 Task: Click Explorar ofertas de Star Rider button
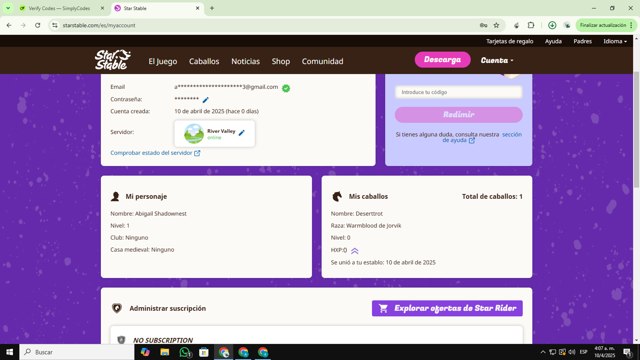[447, 308]
